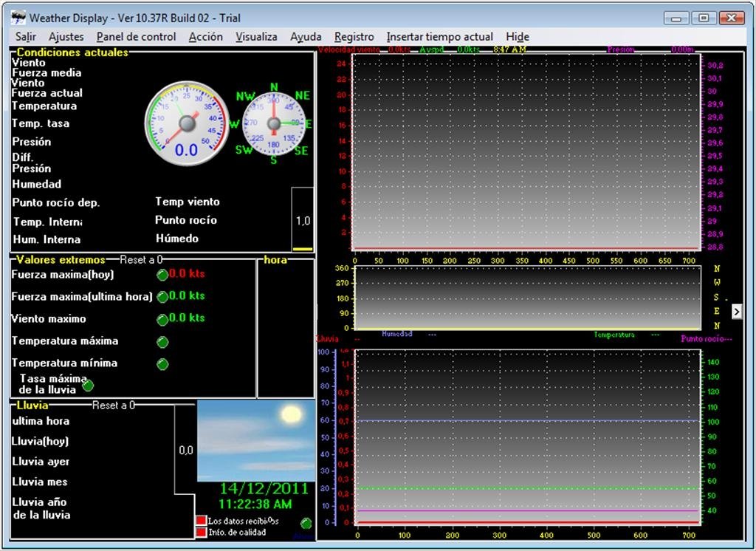Click the green LED beside Tasa máxima de la lluvia
Image resolution: width=756 pixels, height=551 pixels.
point(88,386)
